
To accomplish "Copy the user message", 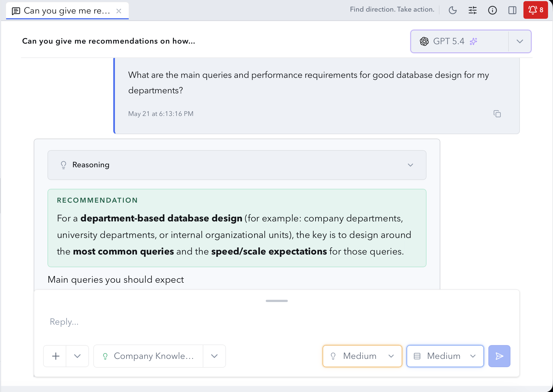I will (x=497, y=114).
